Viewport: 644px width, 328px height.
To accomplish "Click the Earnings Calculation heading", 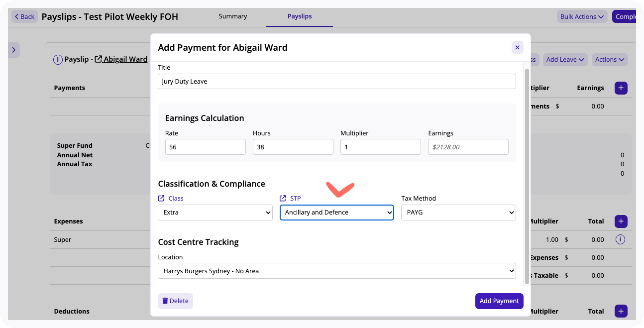I will pyautogui.click(x=205, y=118).
